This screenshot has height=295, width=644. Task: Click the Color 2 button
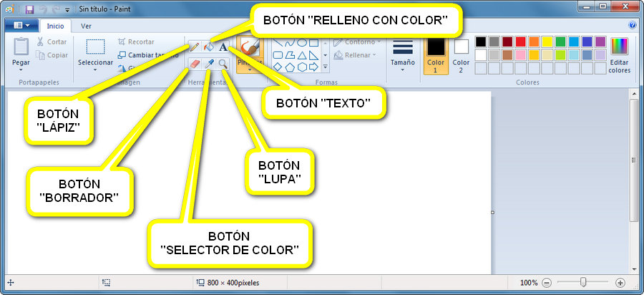[462, 55]
